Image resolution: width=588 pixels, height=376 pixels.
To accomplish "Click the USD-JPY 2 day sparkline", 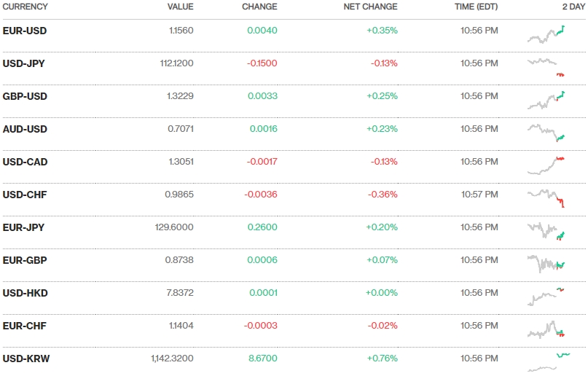I will point(546,67).
